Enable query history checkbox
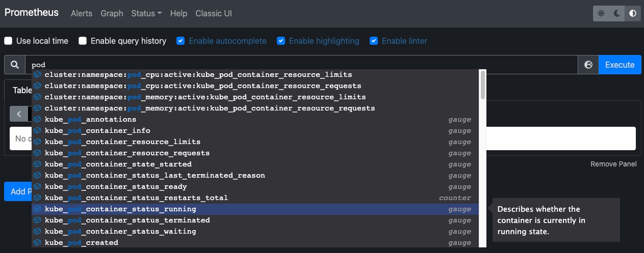 [x=83, y=41]
